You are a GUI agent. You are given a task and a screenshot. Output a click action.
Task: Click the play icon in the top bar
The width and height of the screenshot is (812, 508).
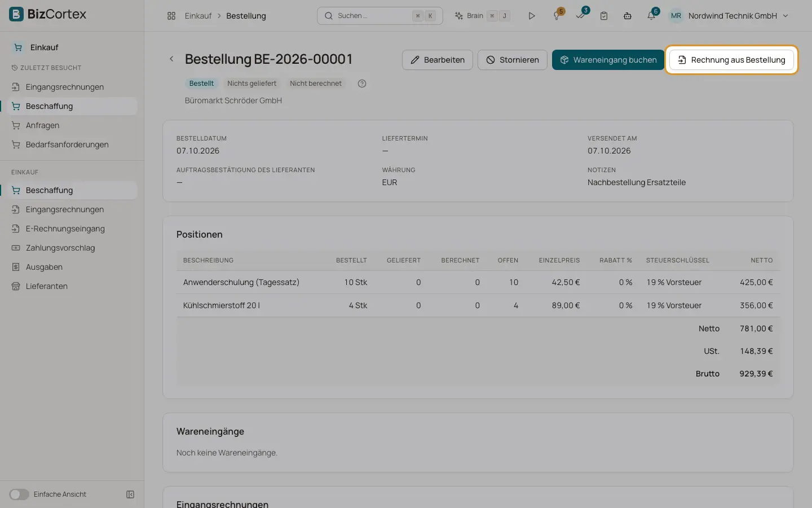coord(531,16)
